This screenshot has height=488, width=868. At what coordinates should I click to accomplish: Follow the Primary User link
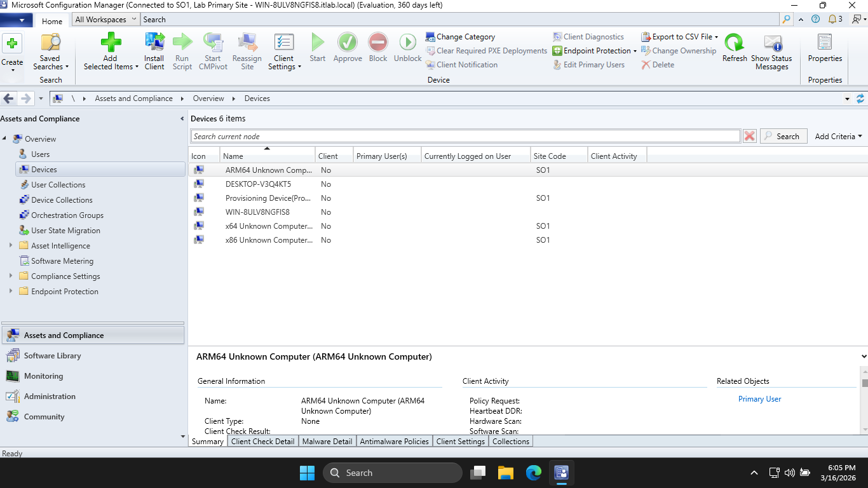pyautogui.click(x=759, y=399)
